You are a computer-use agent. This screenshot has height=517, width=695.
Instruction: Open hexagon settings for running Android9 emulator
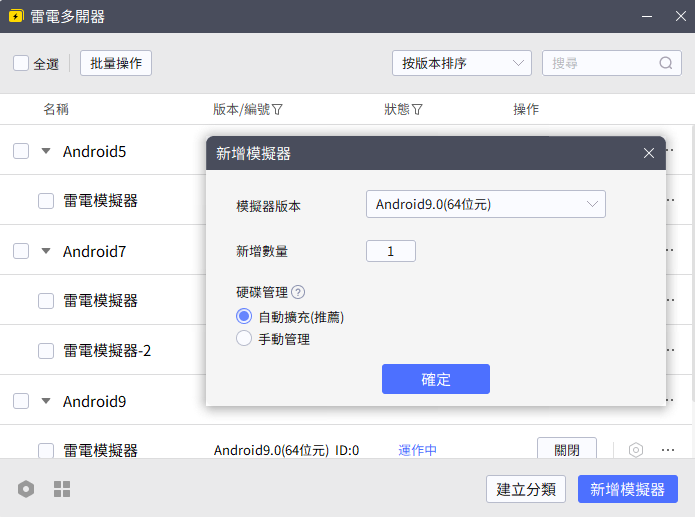tap(636, 450)
